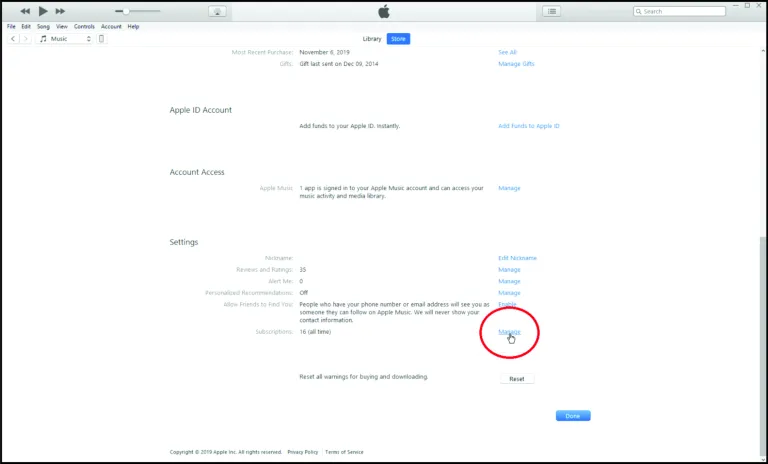Go forward with the right arrow
The width and height of the screenshot is (768, 464).
[x=25, y=38]
